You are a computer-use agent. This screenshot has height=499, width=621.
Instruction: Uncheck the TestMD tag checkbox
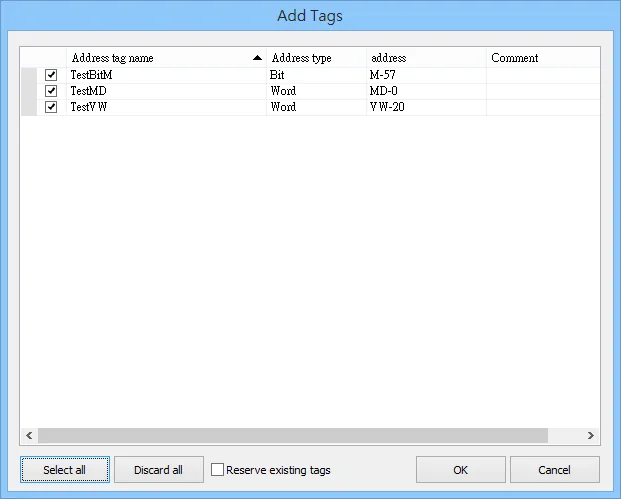click(51, 91)
